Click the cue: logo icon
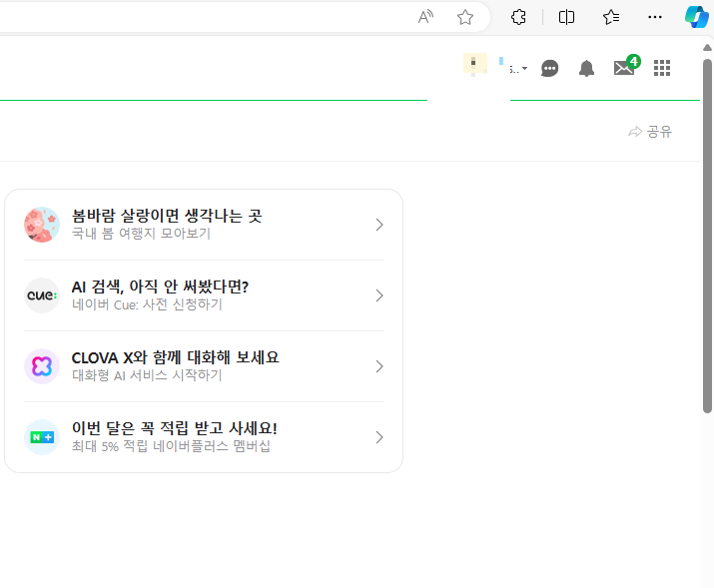This screenshot has height=588, width=714. (x=42, y=295)
